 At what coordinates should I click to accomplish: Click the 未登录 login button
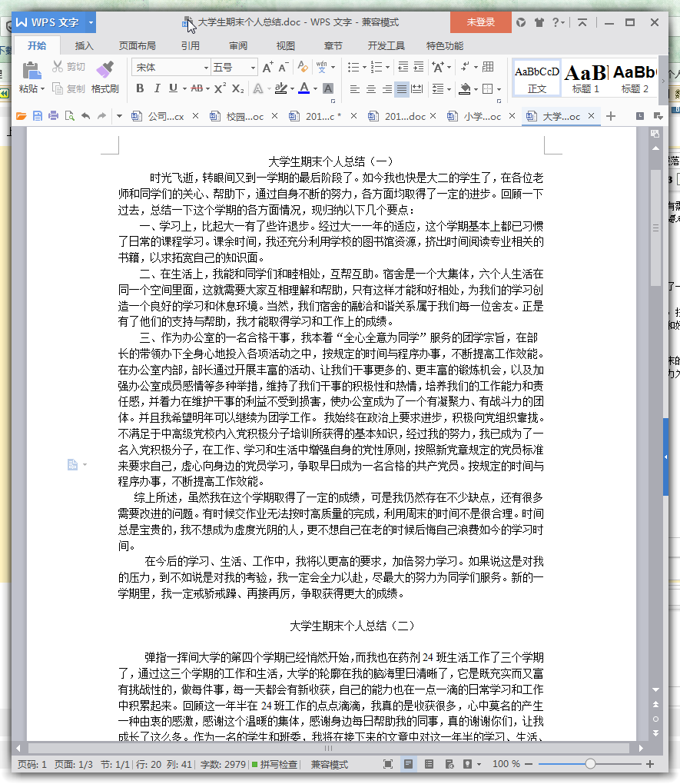(480, 23)
